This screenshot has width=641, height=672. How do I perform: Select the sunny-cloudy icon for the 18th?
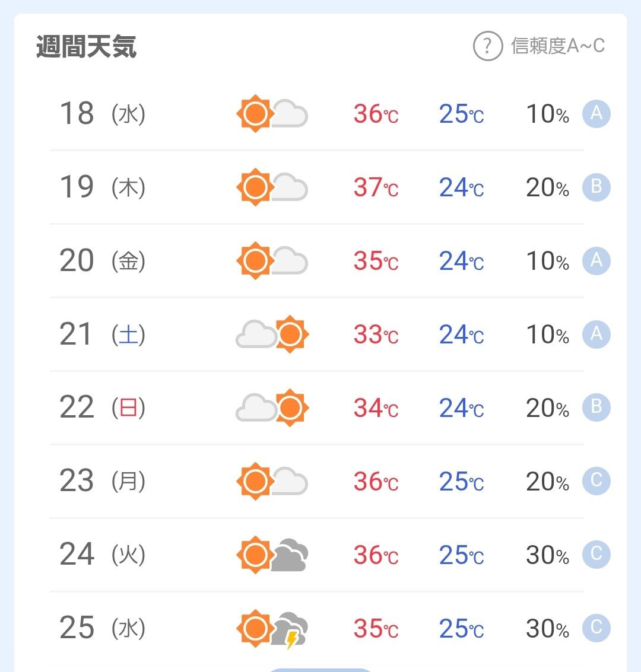tap(272, 113)
